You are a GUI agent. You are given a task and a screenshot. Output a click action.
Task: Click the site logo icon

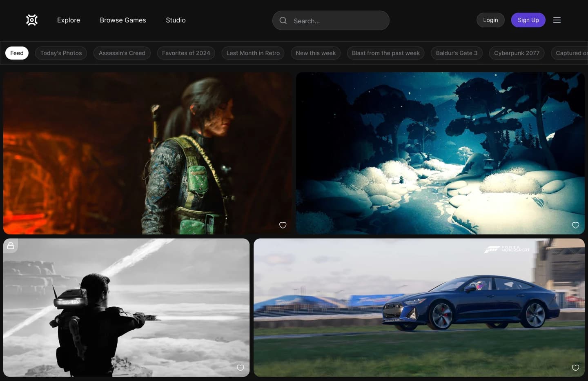point(32,20)
